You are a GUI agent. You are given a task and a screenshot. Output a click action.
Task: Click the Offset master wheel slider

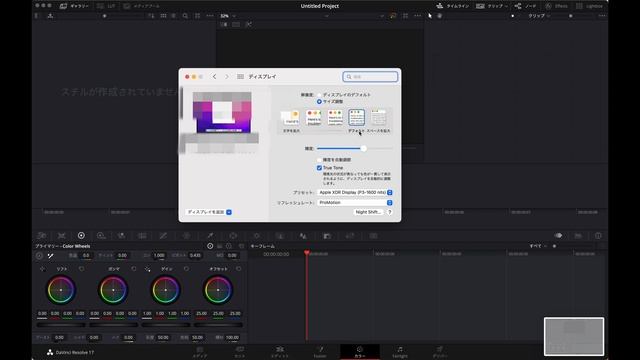(x=218, y=325)
